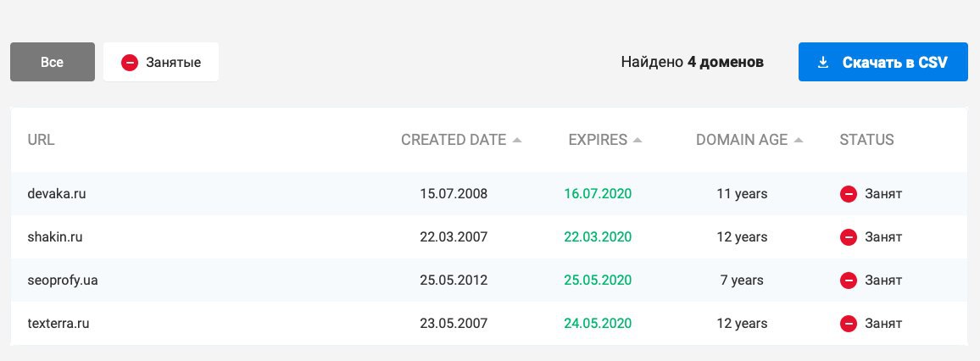This screenshot has height=361, width=980.
Task: Sort by Expires column arrow
Action: click(638, 141)
